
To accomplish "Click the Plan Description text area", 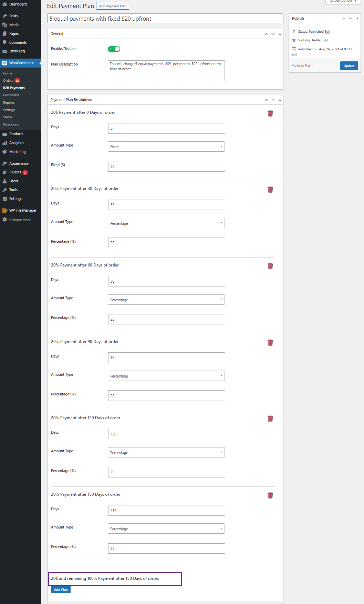I will pos(166,71).
